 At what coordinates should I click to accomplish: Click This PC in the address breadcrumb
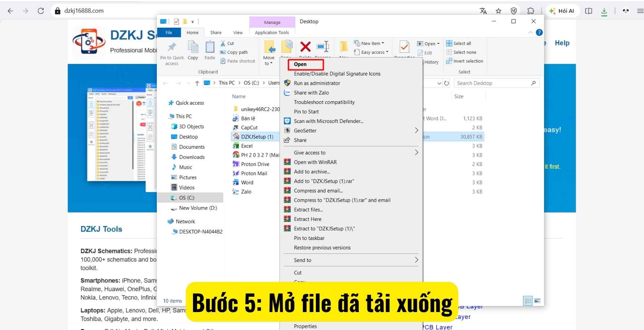(227, 83)
